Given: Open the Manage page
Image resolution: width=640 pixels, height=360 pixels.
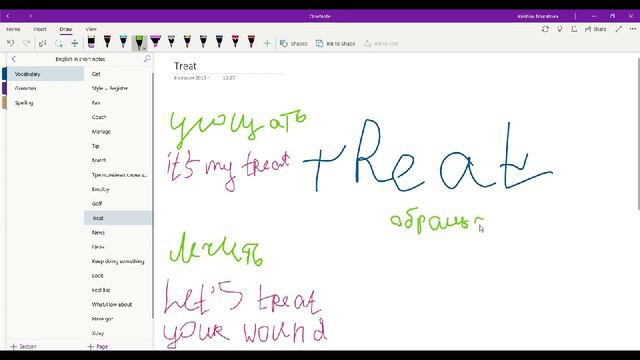Looking at the screenshot, I should [118, 131].
